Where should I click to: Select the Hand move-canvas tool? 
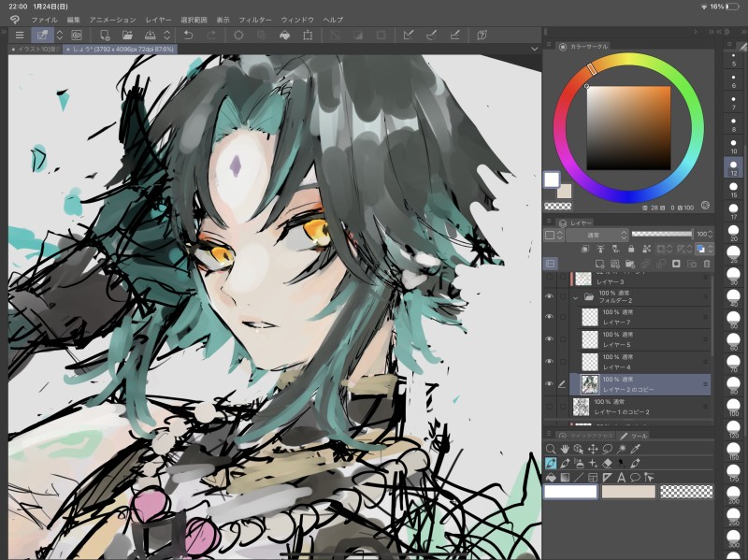(565, 449)
